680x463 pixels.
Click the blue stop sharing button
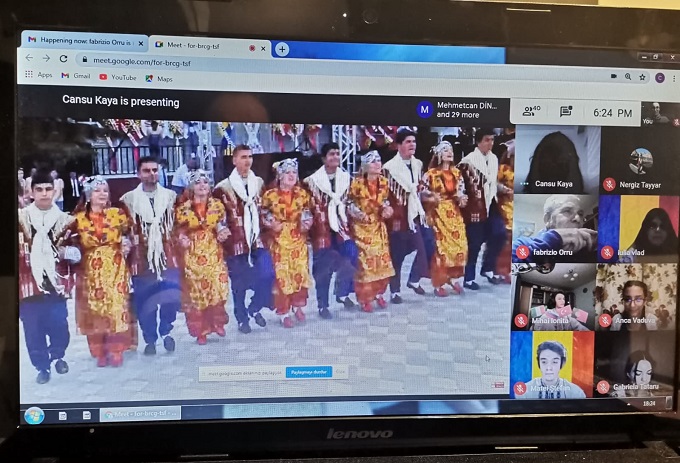click(x=308, y=372)
